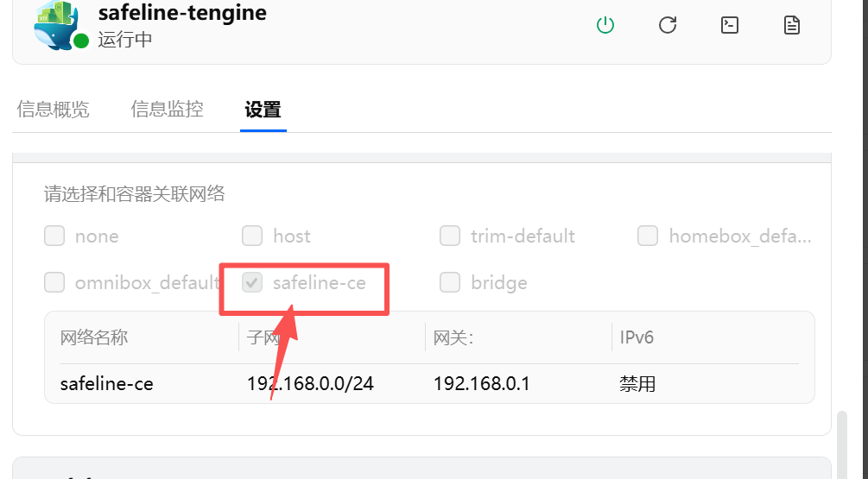Click the power button for the safeline-tengine container
Image resolution: width=868 pixels, height=479 pixels.
click(x=605, y=25)
